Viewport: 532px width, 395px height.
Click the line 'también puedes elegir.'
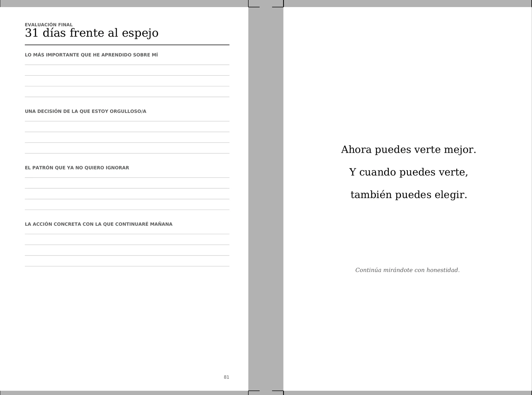point(408,195)
